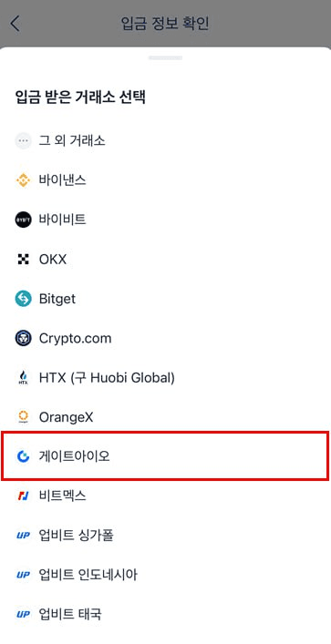Image resolution: width=331 pixels, height=644 pixels.
Task: Click the BitMEX red-blue logo icon
Action: tap(23, 496)
